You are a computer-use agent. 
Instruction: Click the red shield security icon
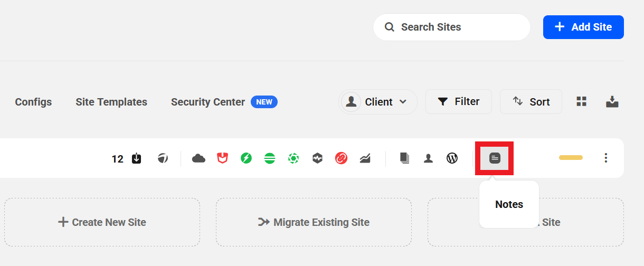pos(222,158)
